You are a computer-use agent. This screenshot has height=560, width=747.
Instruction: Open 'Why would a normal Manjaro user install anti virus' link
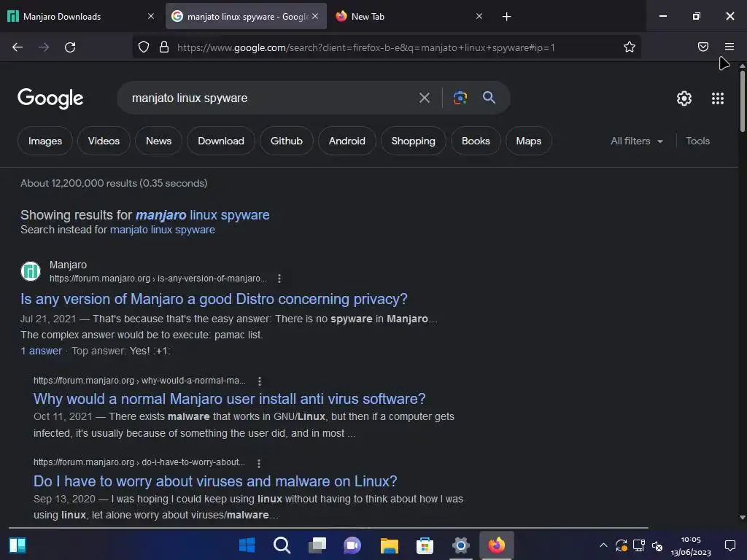click(230, 399)
